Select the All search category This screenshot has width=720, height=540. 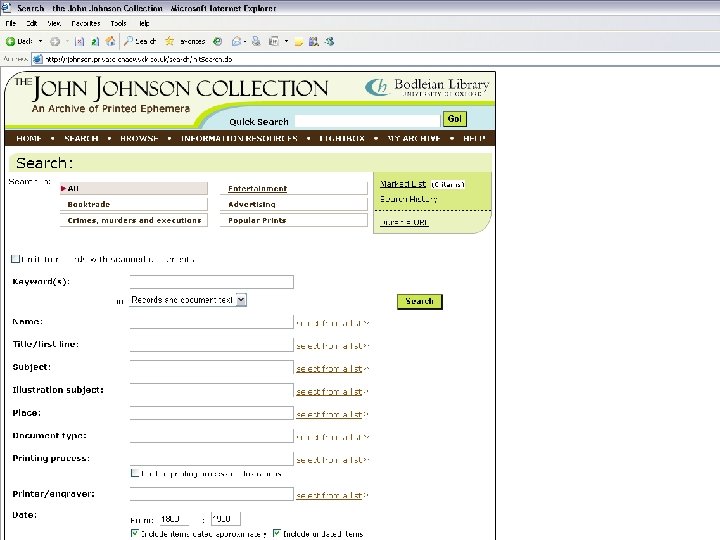click(x=134, y=188)
